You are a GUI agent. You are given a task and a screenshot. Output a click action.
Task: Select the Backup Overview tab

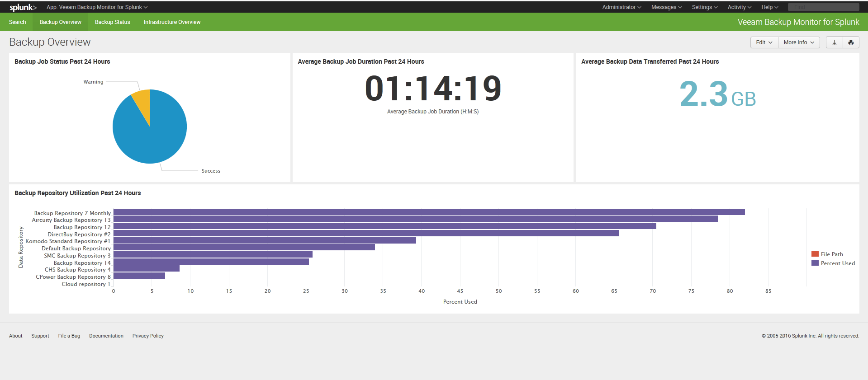pos(60,22)
